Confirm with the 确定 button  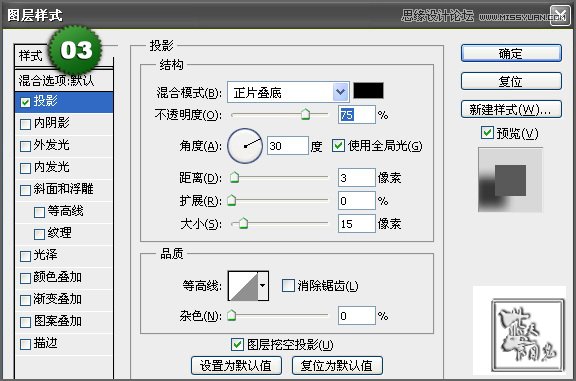pos(511,53)
